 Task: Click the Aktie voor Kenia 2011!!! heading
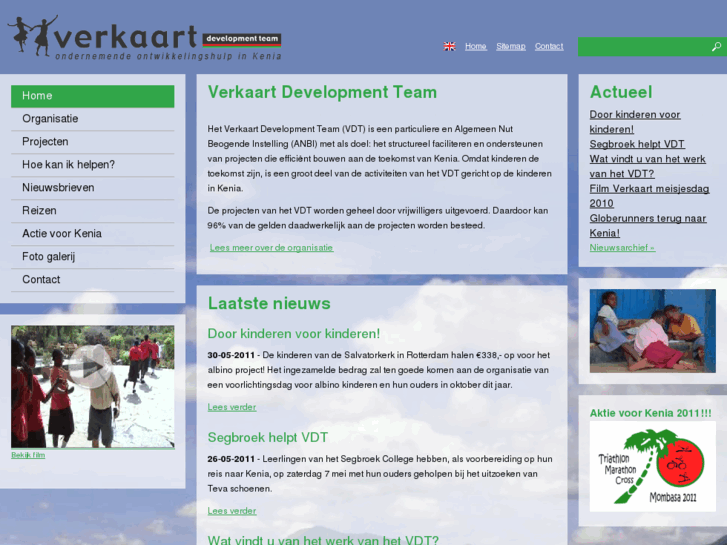click(650, 413)
